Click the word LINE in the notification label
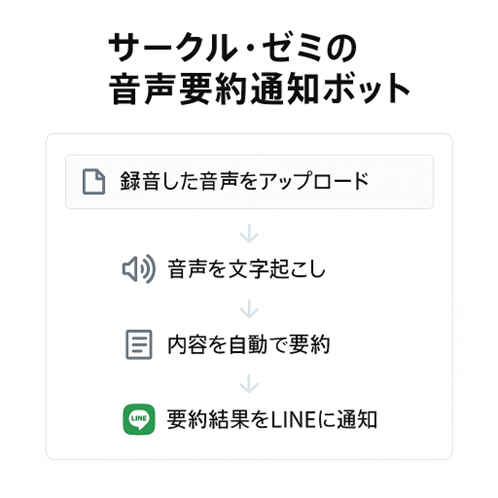 click(292, 420)
